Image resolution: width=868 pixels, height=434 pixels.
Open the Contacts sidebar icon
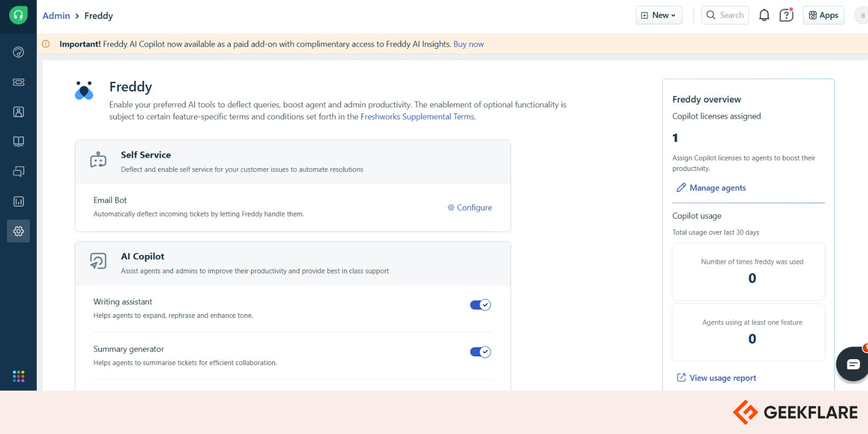tap(18, 112)
